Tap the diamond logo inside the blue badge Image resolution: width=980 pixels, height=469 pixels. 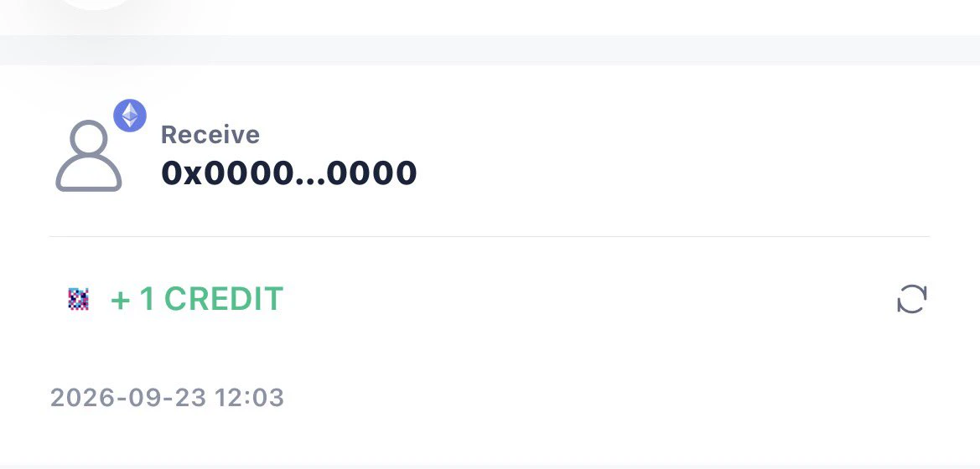click(x=130, y=116)
